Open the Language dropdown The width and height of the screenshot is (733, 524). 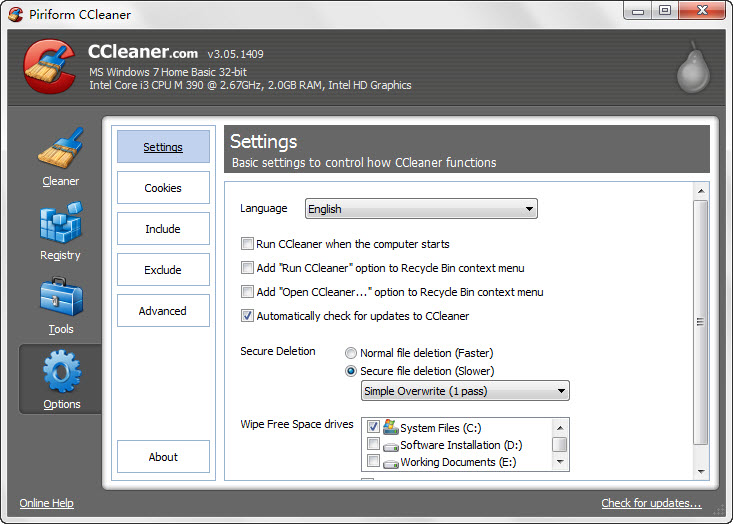click(x=421, y=208)
